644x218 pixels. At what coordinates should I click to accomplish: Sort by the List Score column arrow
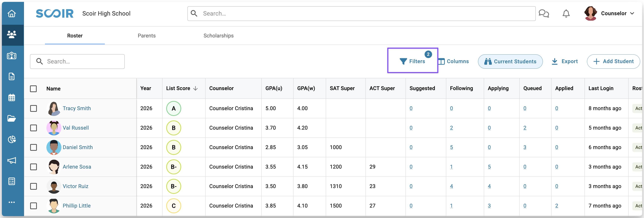point(195,89)
